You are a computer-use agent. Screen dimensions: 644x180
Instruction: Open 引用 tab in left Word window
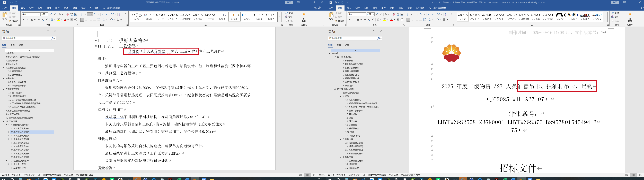pos(49,8)
